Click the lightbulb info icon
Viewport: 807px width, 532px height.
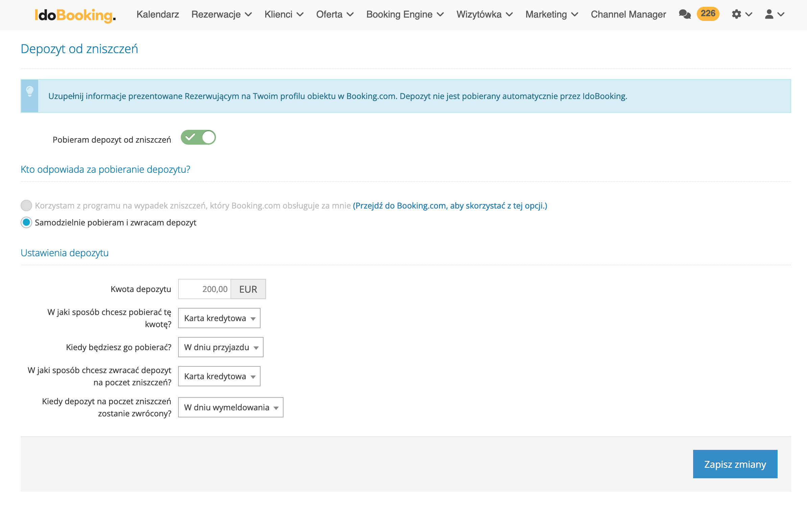click(30, 92)
